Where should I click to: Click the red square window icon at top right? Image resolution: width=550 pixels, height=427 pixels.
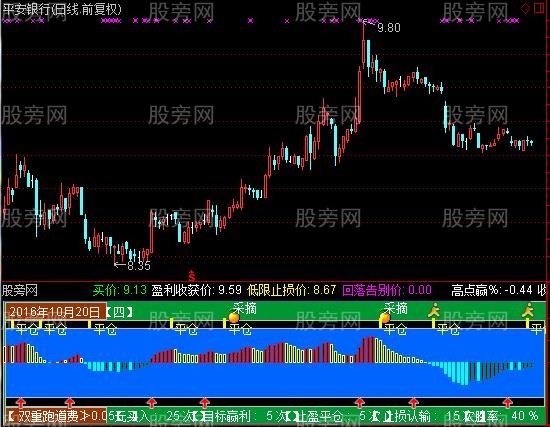[539, 8]
